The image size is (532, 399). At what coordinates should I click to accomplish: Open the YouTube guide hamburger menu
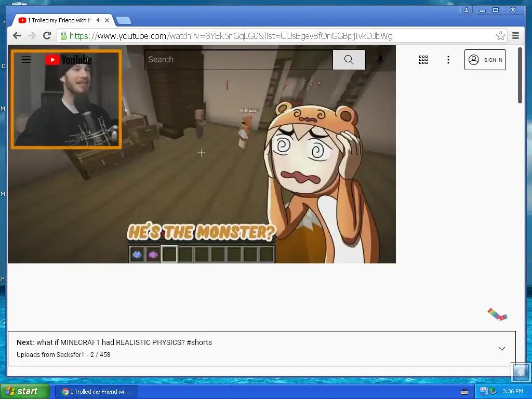click(x=26, y=60)
